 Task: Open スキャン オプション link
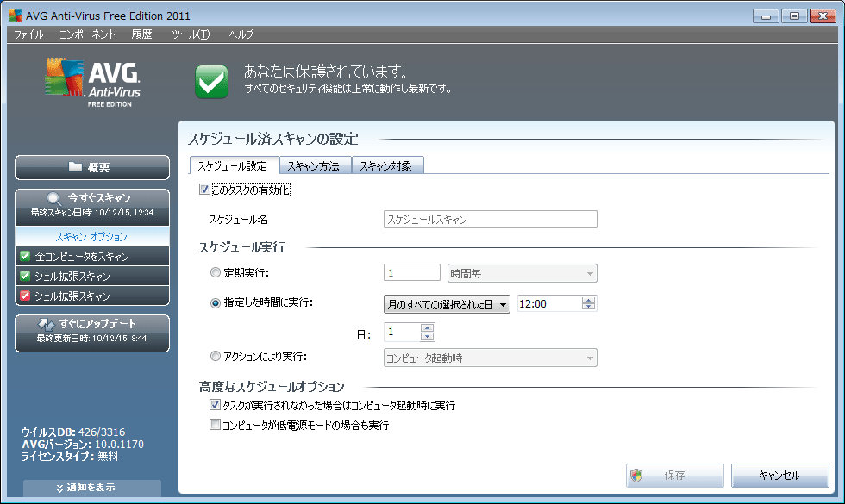coord(91,236)
